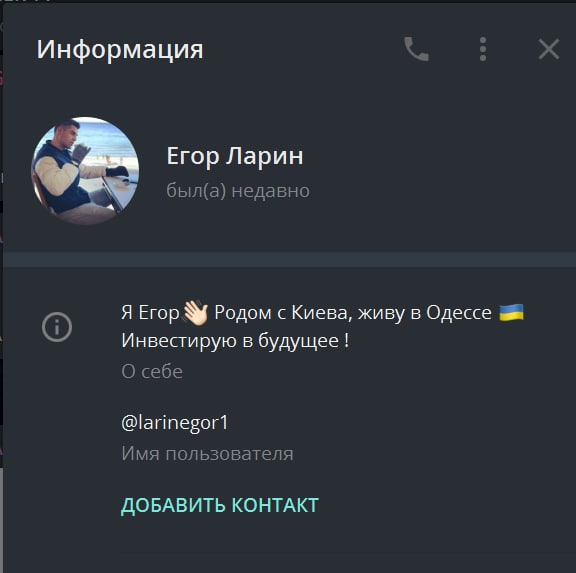
Task: Click the 'Я Егор' bio line
Action: 323,313
